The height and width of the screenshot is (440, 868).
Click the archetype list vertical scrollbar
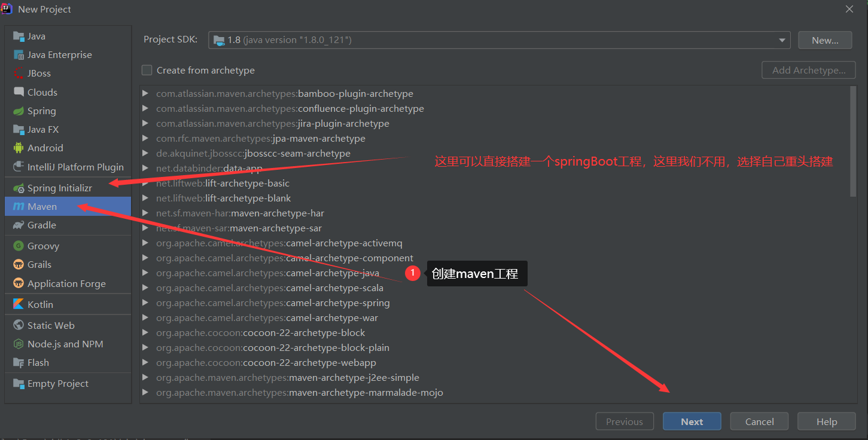[x=853, y=141]
